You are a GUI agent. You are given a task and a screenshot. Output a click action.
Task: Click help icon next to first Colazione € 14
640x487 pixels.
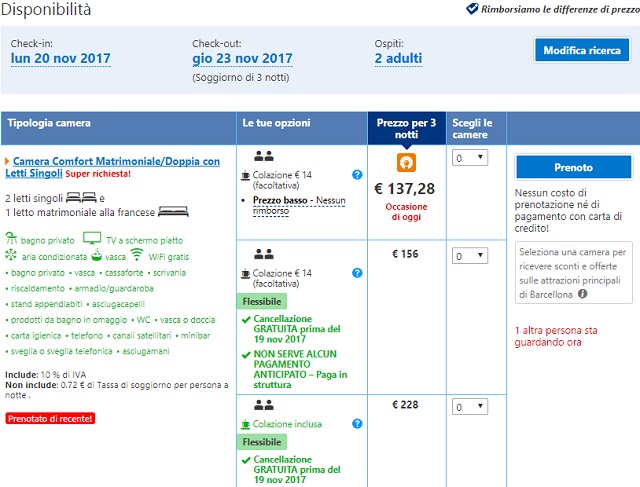[357, 175]
